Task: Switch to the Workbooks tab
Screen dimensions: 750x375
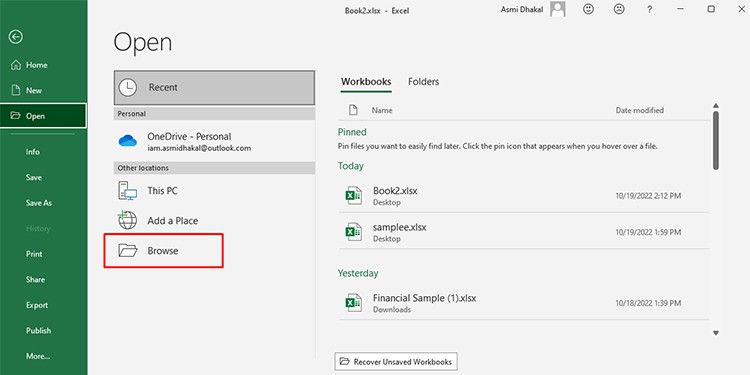Action: (x=366, y=82)
